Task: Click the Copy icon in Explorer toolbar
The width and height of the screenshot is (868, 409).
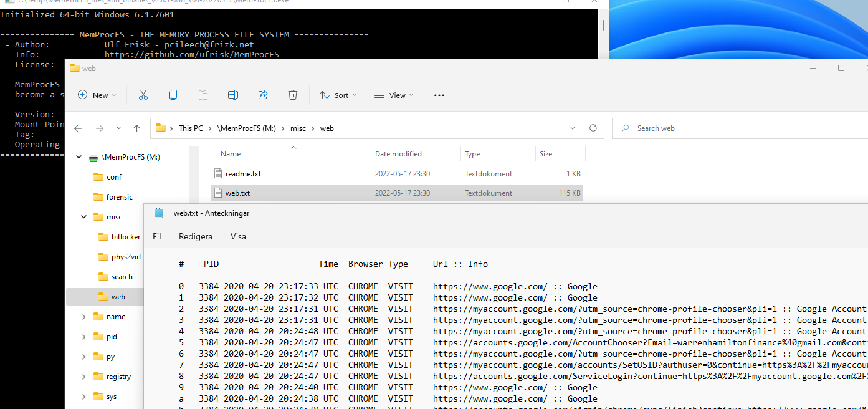Action: click(173, 95)
